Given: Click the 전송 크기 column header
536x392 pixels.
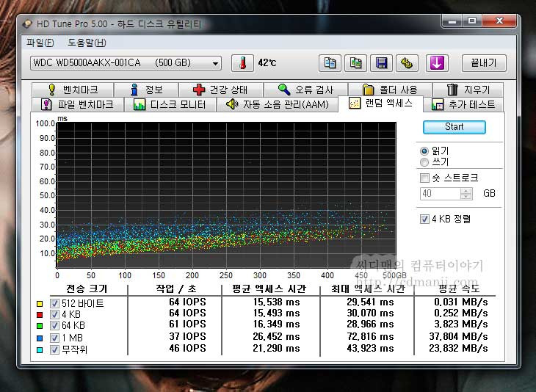Looking at the screenshot, I should [87, 289].
